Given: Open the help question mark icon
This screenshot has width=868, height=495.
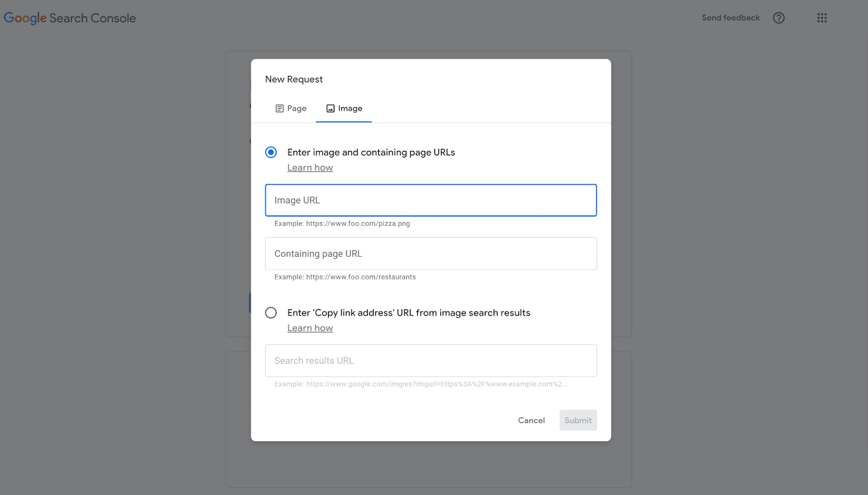Looking at the screenshot, I should pos(778,17).
